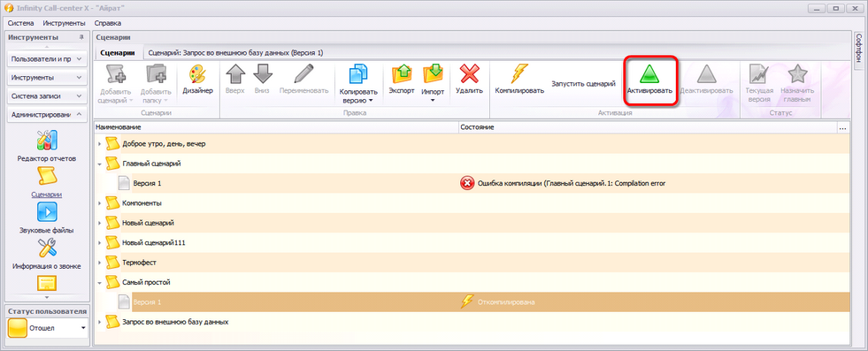Sort by the Наименование column header

click(276, 127)
